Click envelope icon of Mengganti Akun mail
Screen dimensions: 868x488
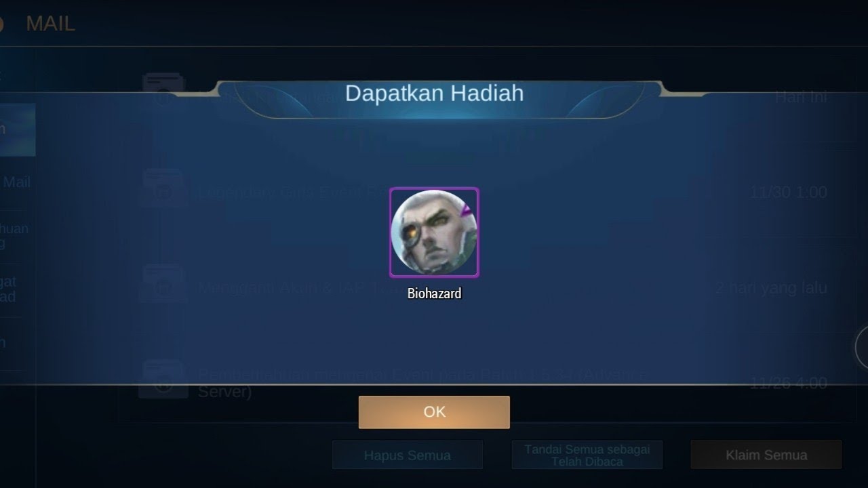[x=163, y=284]
